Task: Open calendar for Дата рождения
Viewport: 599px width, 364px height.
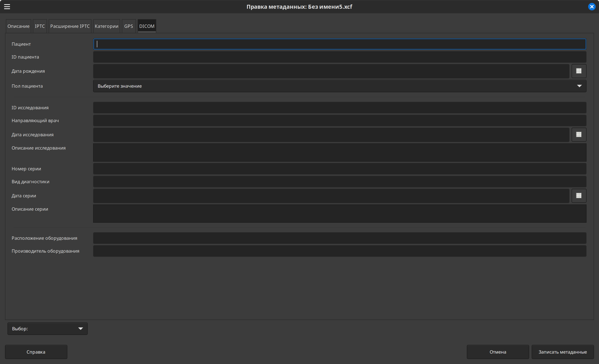Action: [x=579, y=71]
